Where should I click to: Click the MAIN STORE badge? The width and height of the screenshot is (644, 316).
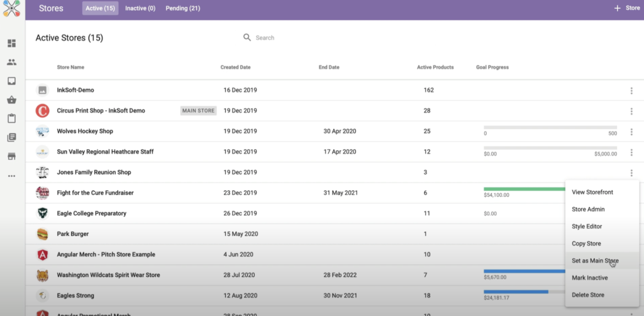(198, 111)
